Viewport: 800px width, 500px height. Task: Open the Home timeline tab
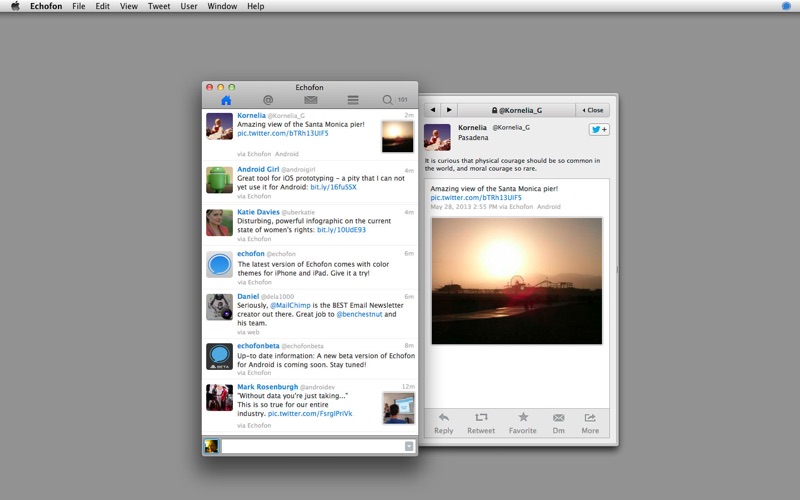[x=226, y=100]
